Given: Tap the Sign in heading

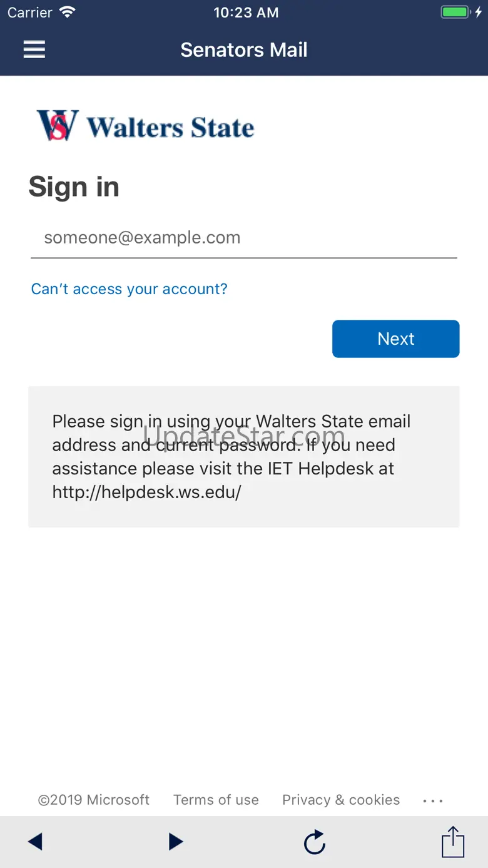Looking at the screenshot, I should [x=74, y=186].
